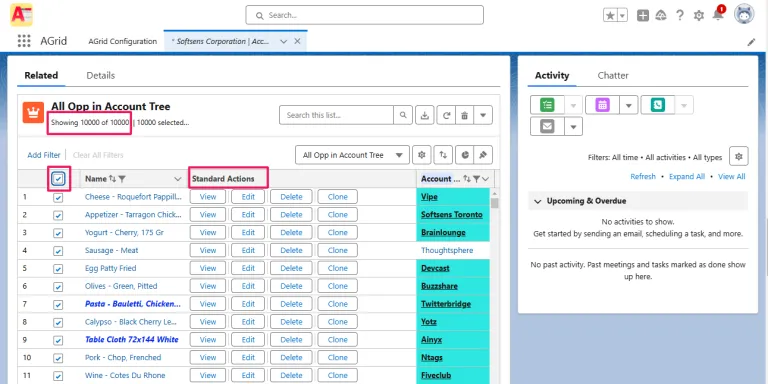768x384 pixels.
Task: Click Delete button for Olives - Green, Pitted
Action: (x=291, y=286)
